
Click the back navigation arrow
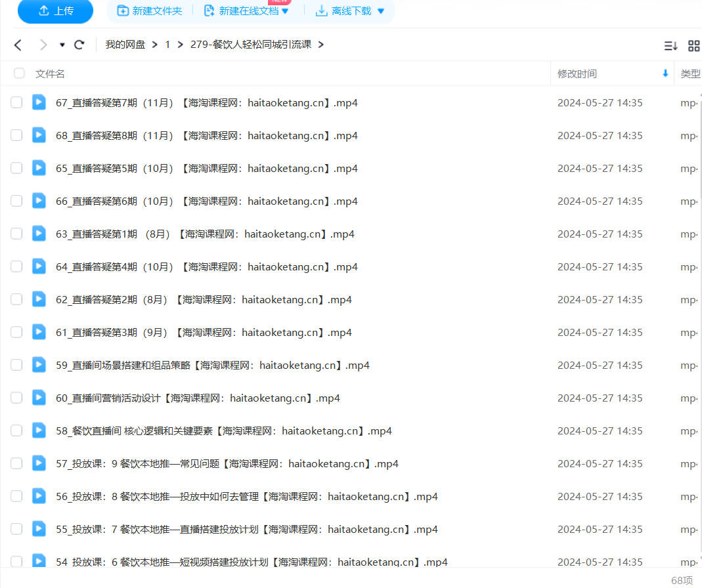pos(18,45)
